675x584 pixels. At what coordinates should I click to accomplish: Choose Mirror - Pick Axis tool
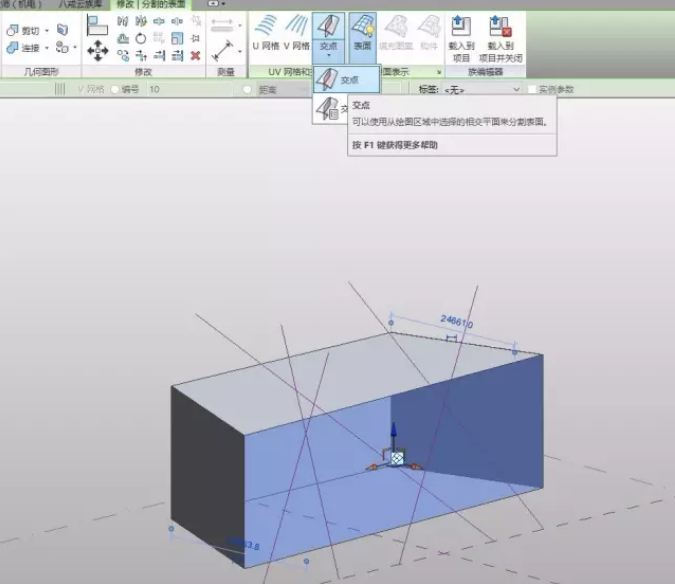(123, 21)
